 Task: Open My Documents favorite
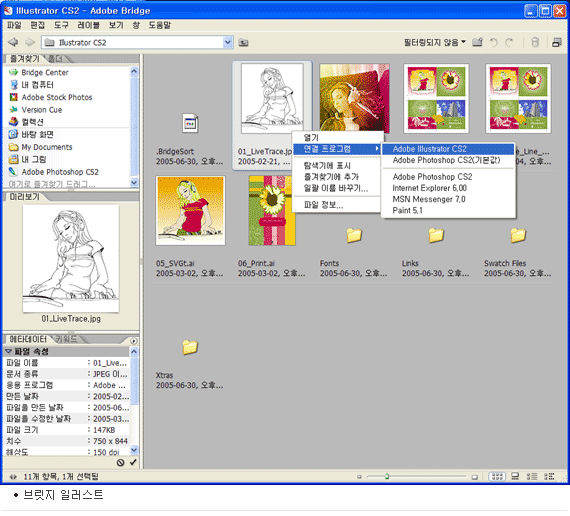pyautogui.click(x=47, y=147)
